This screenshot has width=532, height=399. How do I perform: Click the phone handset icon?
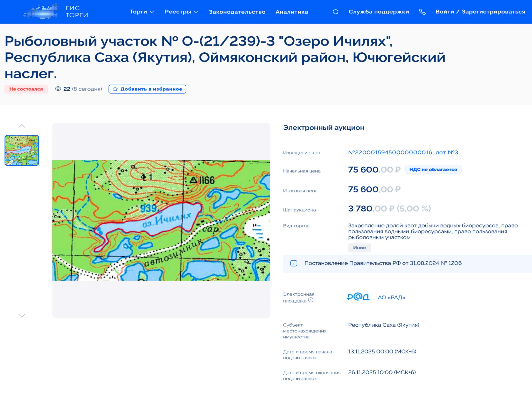(422, 12)
